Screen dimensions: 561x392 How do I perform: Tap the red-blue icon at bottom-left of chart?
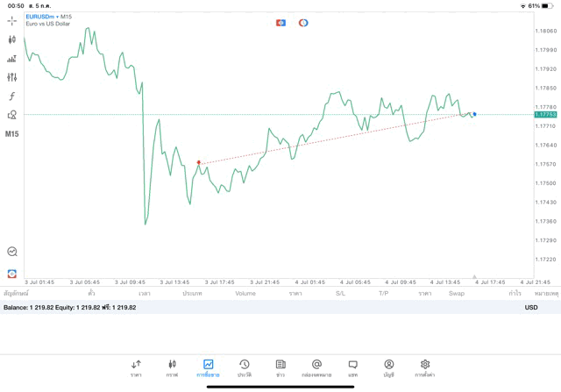pyautogui.click(x=12, y=274)
